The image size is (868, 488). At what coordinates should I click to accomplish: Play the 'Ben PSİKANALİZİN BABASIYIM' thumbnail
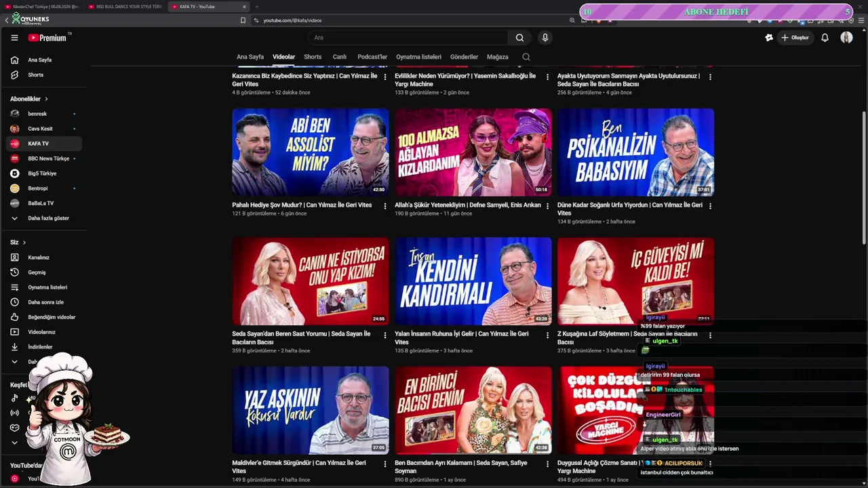(x=635, y=152)
